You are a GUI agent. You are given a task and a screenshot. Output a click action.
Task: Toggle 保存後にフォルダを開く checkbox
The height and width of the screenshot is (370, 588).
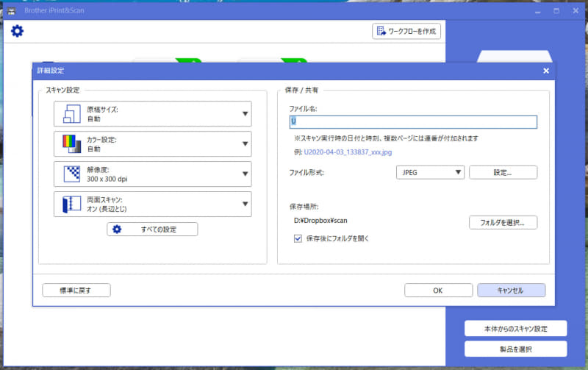coord(298,238)
